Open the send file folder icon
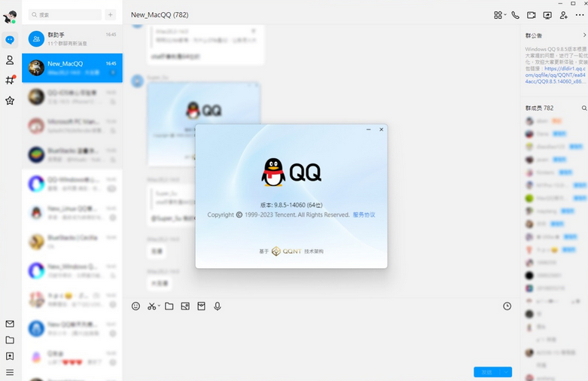 coord(169,306)
